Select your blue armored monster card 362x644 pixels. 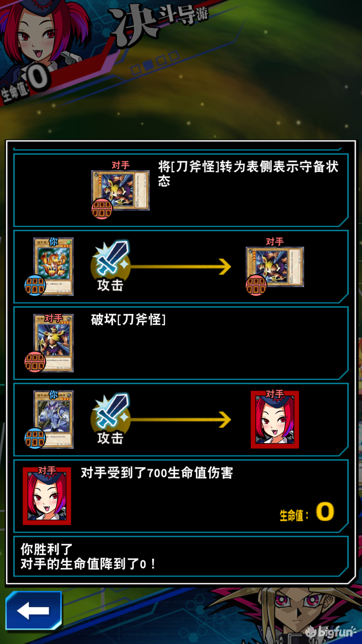click(53, 419)
